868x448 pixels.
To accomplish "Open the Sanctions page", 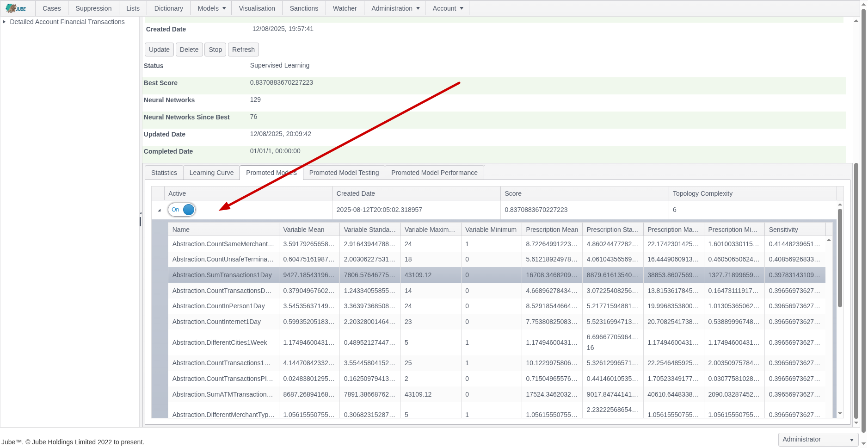I will point(304,8).
